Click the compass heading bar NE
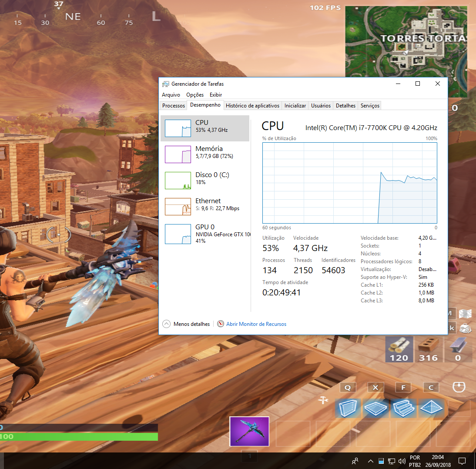476x469 pixels. 73,17
